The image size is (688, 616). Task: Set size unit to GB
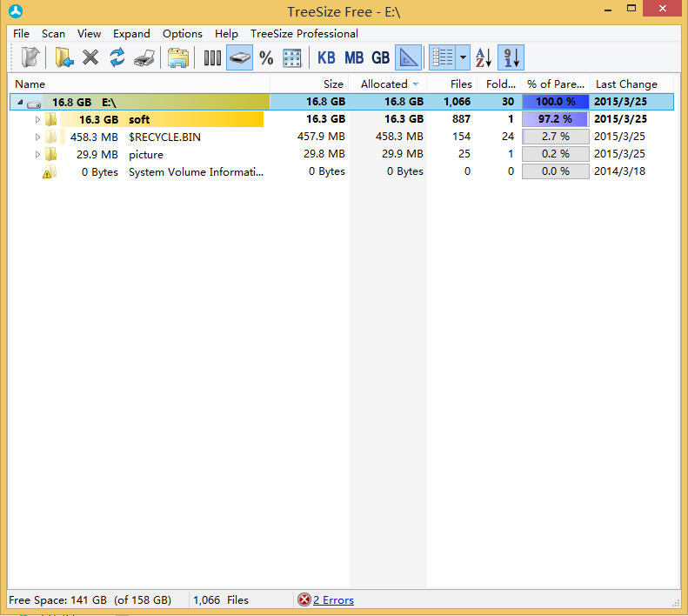(x=380, y=57)
